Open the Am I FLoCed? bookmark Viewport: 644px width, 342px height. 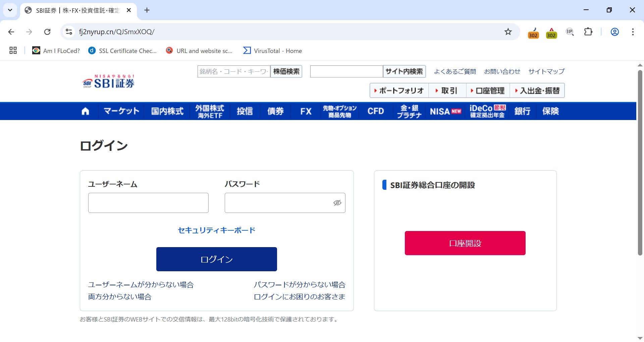click(56, 51)
